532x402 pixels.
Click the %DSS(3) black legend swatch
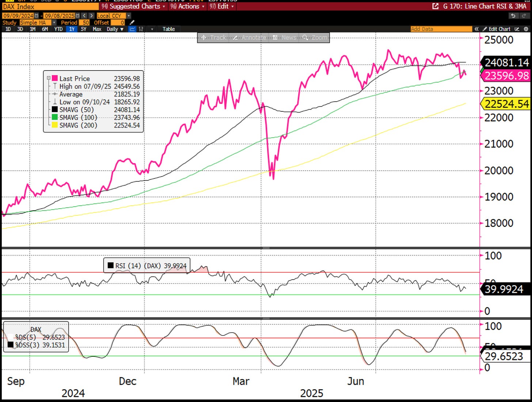[x=11, y=345]
